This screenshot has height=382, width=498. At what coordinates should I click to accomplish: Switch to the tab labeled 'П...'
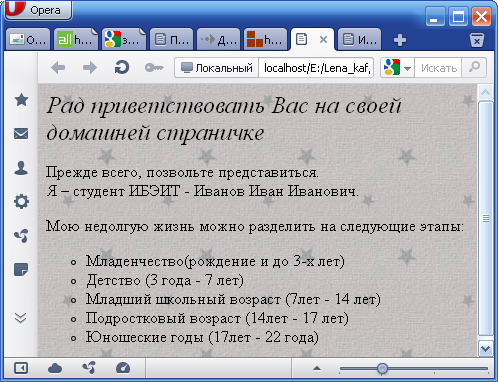(171, 39)
